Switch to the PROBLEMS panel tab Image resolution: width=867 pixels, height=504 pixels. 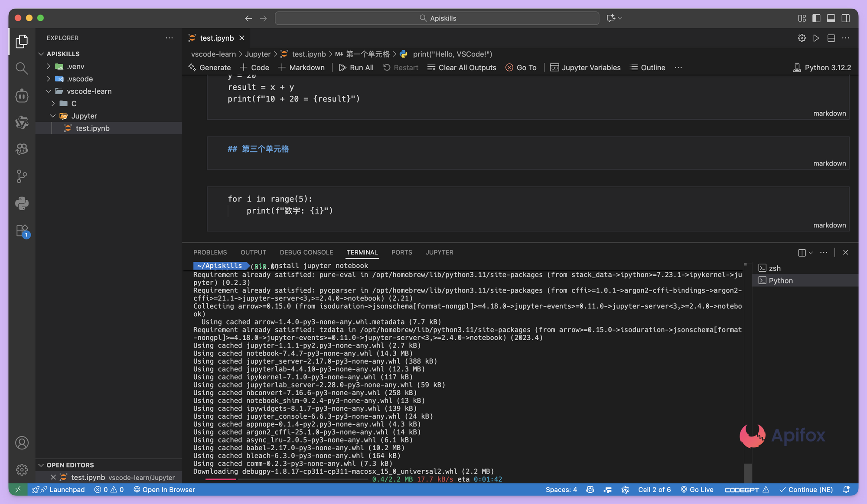210,253
